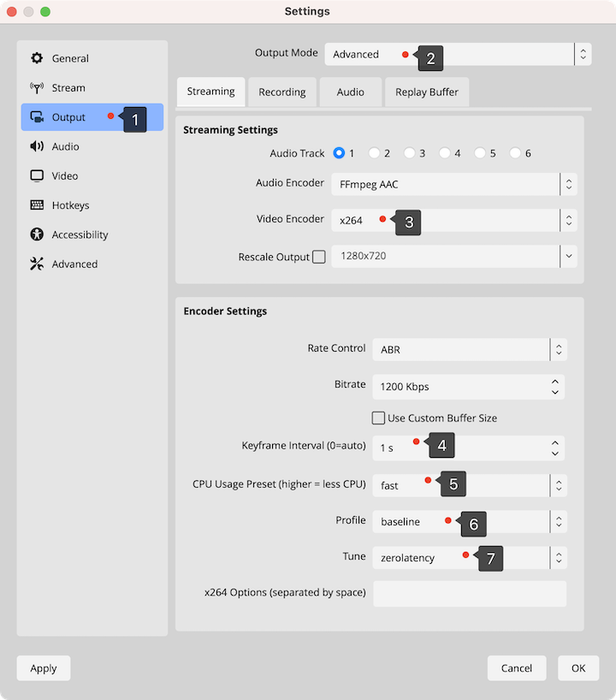Open Audio settings via speaker icon
Image resolution: width=616 pixels, height=700 pixels.
37,146
